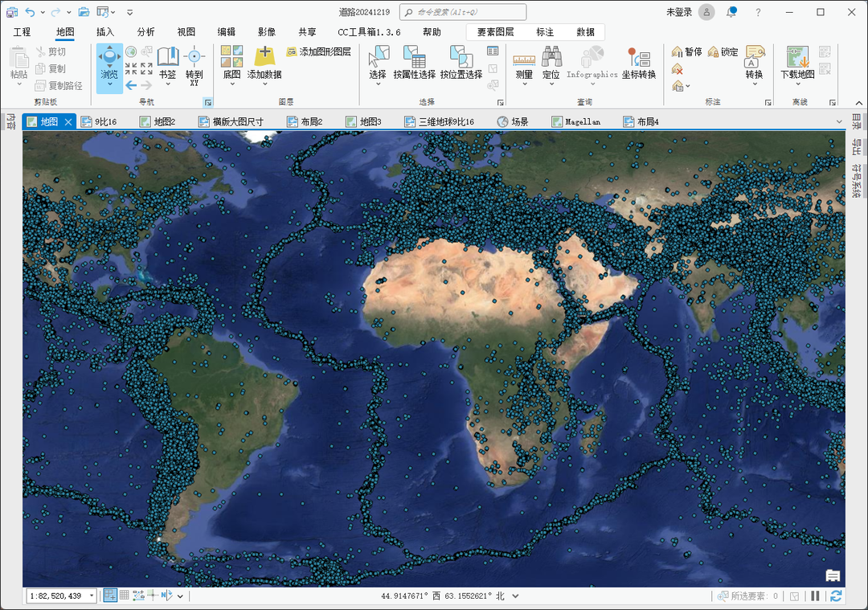Viewport: 868px width, 610px height.
Task: Open 按位置选择 (Select By Location)
Action: click(461, 62)
